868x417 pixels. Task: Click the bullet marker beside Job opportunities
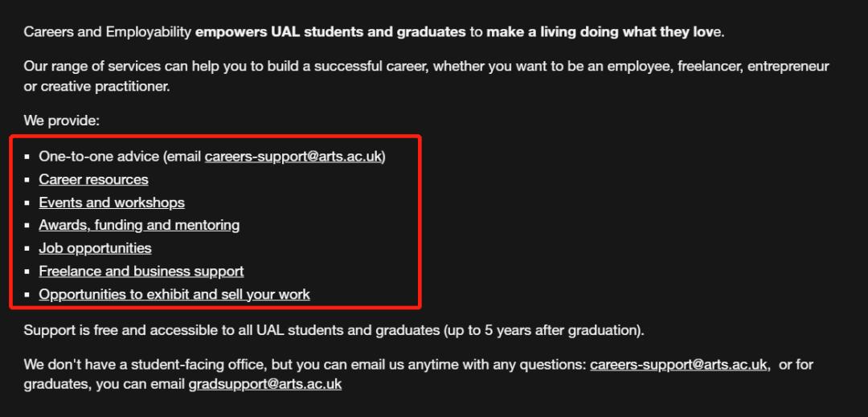[27, 249]
